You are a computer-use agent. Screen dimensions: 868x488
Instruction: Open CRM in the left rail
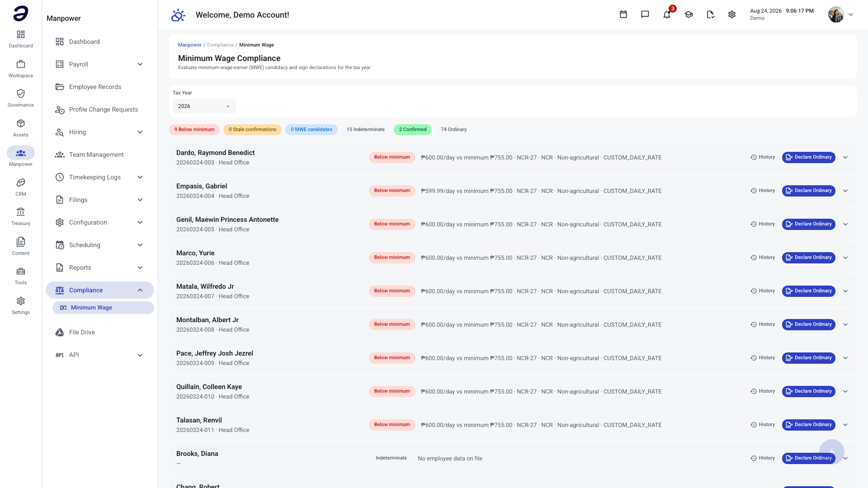coord(21,187)
